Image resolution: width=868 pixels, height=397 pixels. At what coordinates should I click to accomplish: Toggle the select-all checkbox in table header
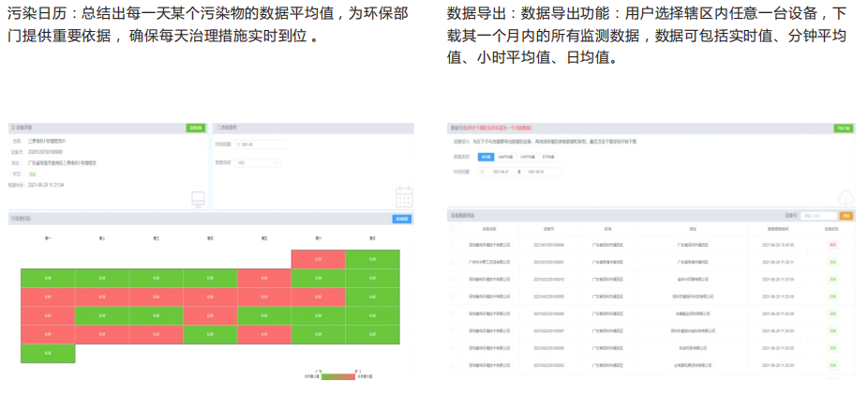455,228
